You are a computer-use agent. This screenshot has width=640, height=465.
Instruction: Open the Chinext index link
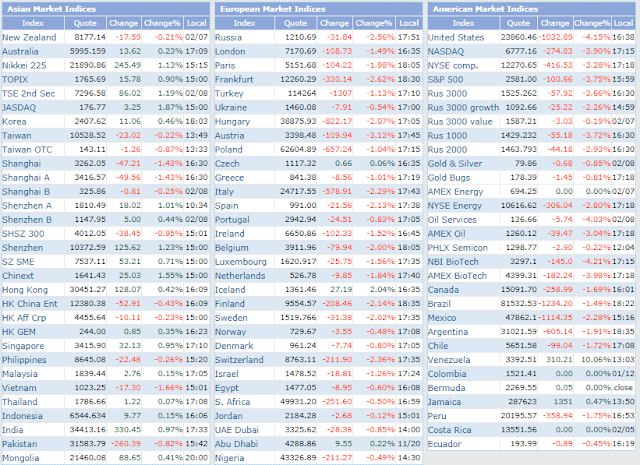tap(18, 276)
